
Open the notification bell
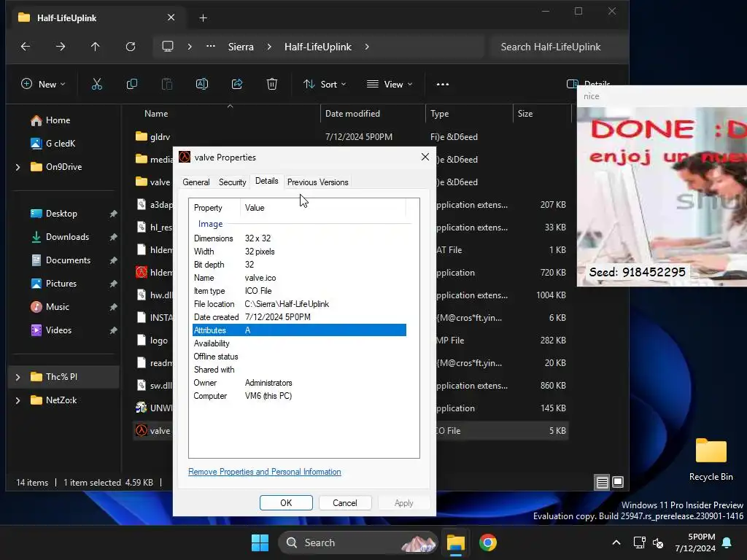727,542
